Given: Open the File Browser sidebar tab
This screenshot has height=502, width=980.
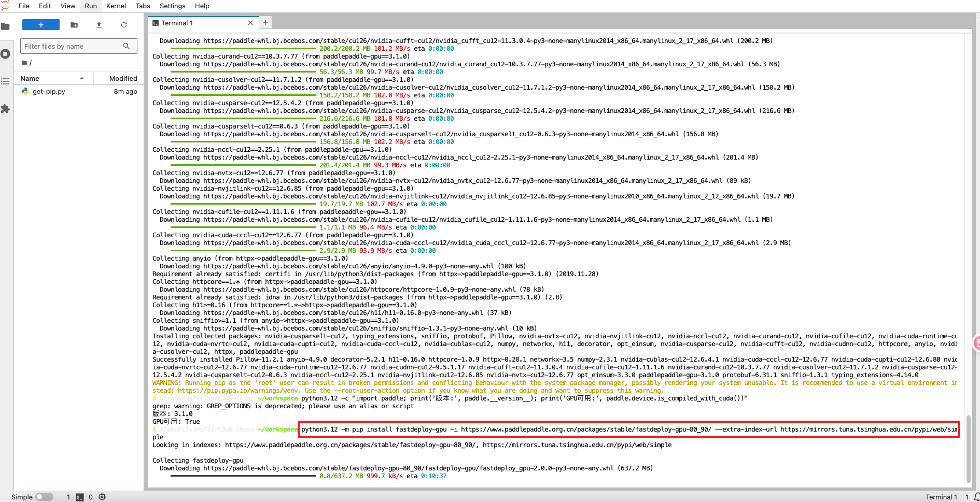Looking at the screenshot, I should [6, 26].
